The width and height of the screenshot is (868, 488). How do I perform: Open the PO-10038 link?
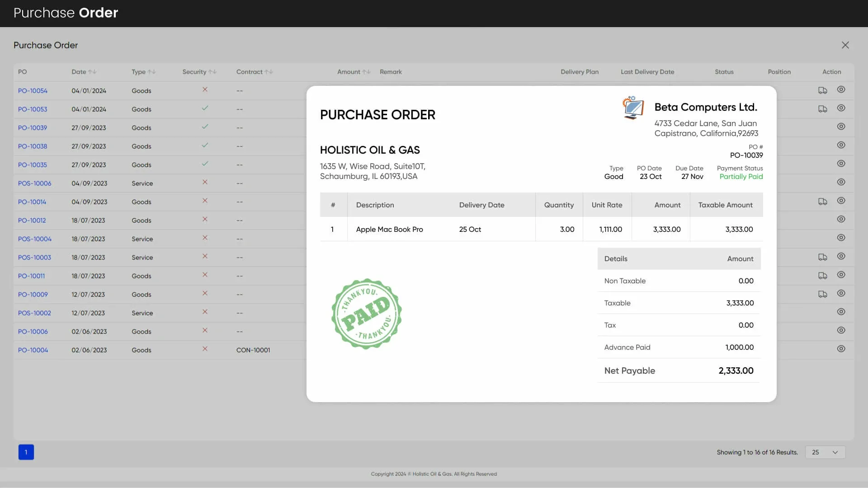click(x=33, y=146)
